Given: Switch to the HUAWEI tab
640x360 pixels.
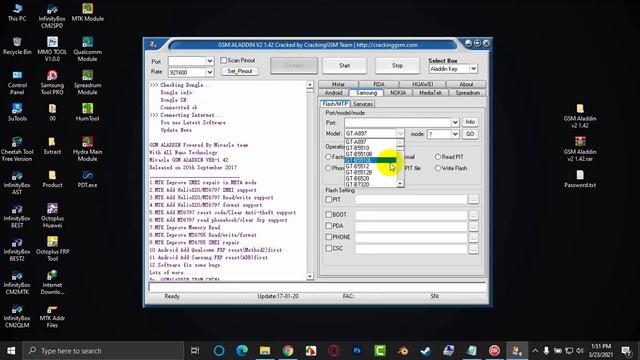Looking at the screenshot, I should click(422, 84).
